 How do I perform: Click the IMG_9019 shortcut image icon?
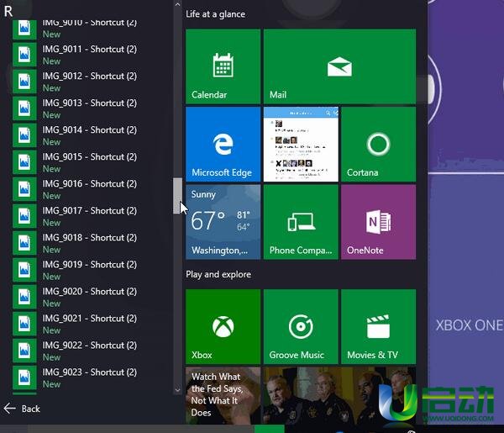24,270
